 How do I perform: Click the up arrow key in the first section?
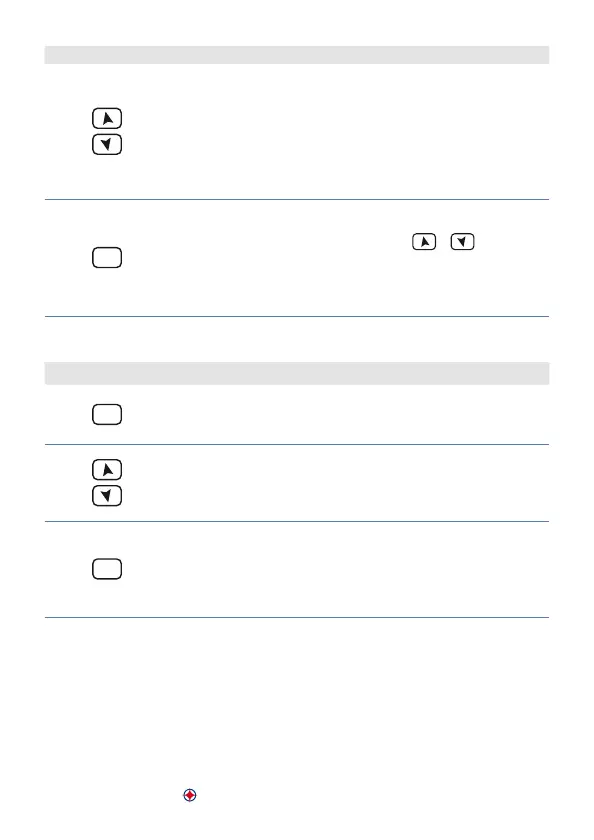pos(107,118)
